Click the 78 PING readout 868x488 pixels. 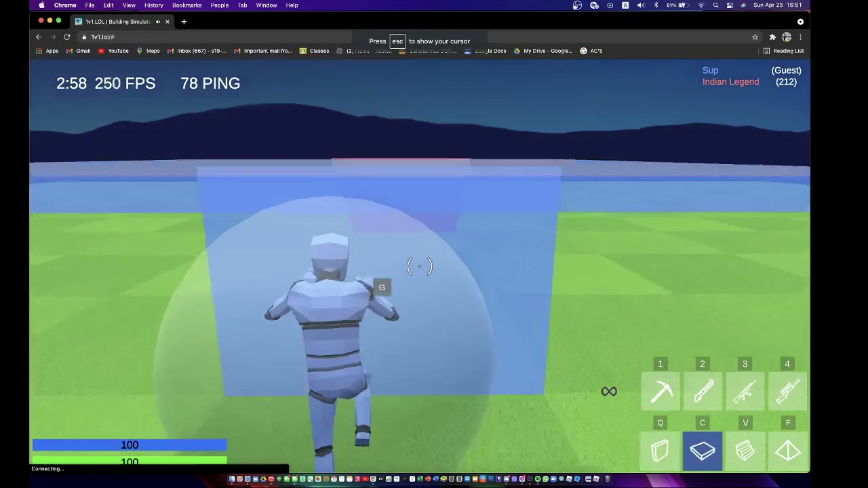coord(210,83)
